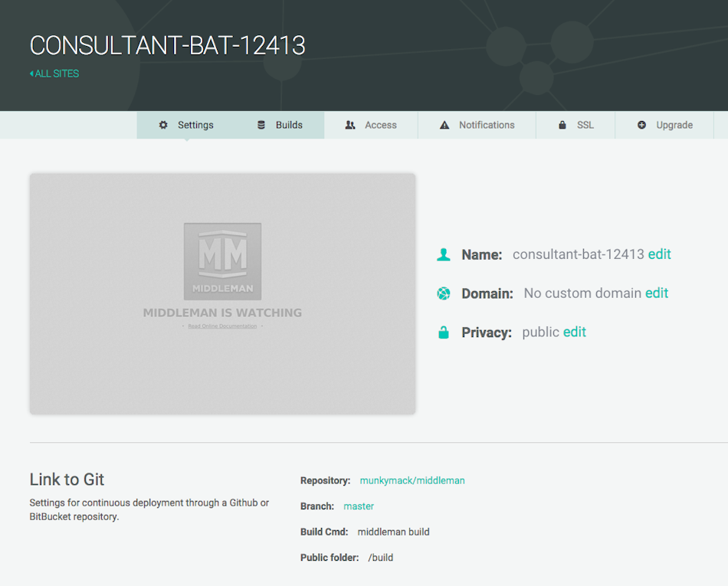
Task: Click the 'middleman build' command value
Action: point(393,532)
